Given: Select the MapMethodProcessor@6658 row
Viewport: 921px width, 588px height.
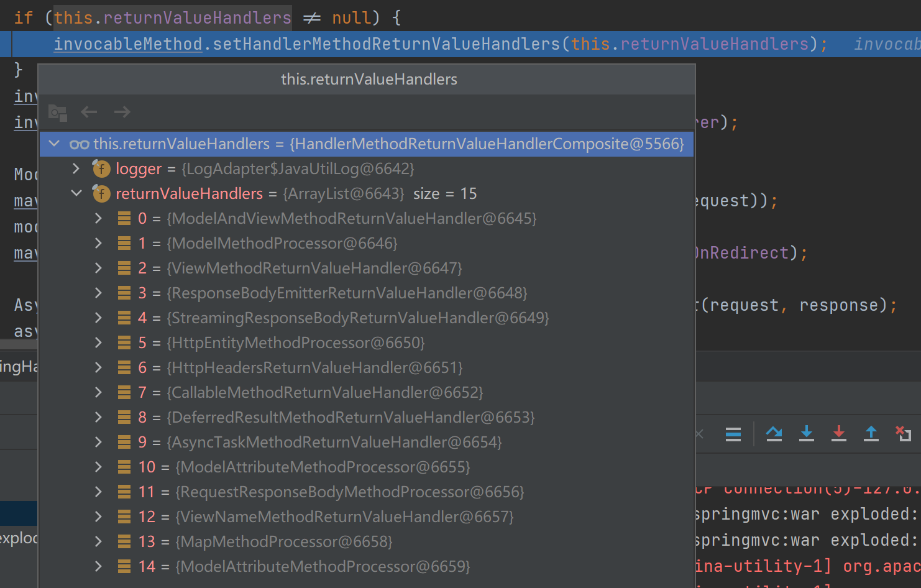Looking at the screenshot, I should click(283, 541).
